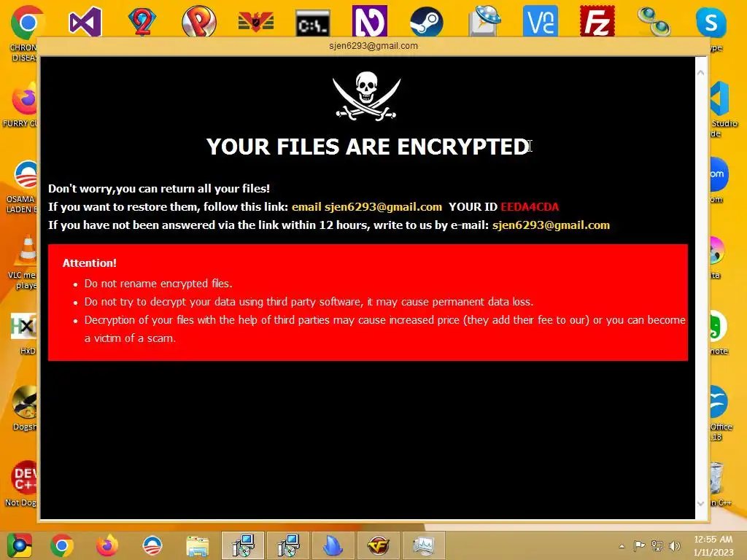Open the FileZilla desktop shortcut
Screen dimensions: 747x560
(x=597, y=21)
